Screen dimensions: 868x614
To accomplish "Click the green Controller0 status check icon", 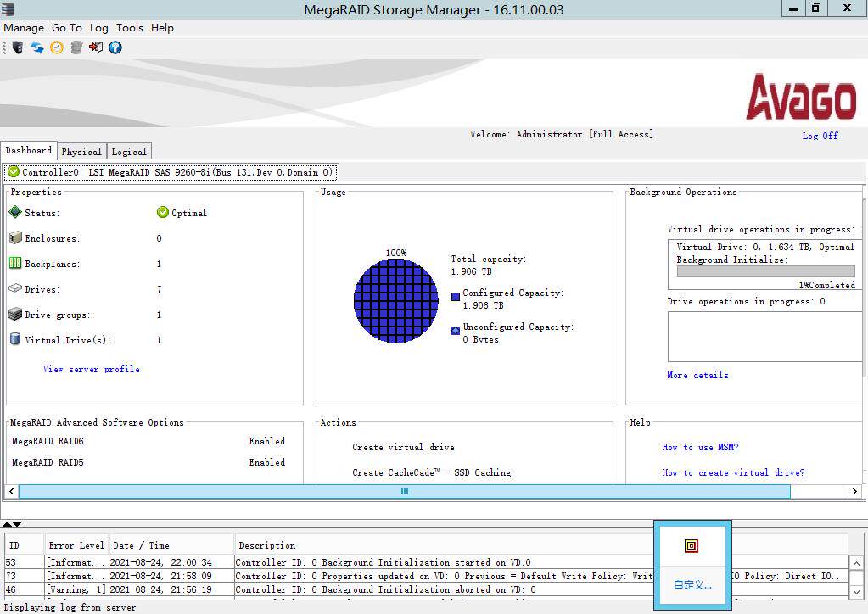I will click(x=14, y=171).
